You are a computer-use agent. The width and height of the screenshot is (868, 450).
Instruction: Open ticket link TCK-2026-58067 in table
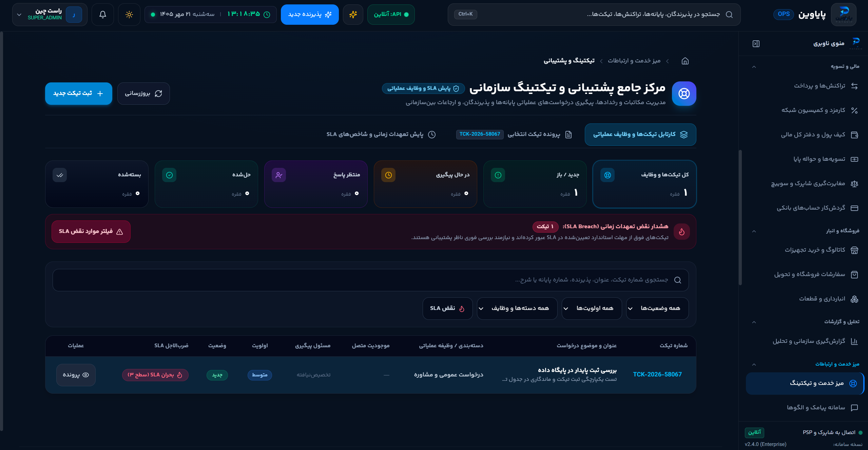657,374
